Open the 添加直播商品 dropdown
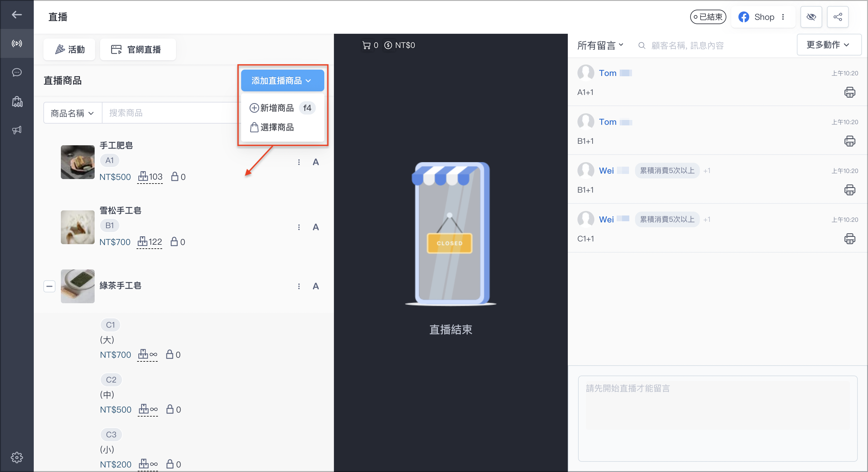 click(x=282, y=80)
